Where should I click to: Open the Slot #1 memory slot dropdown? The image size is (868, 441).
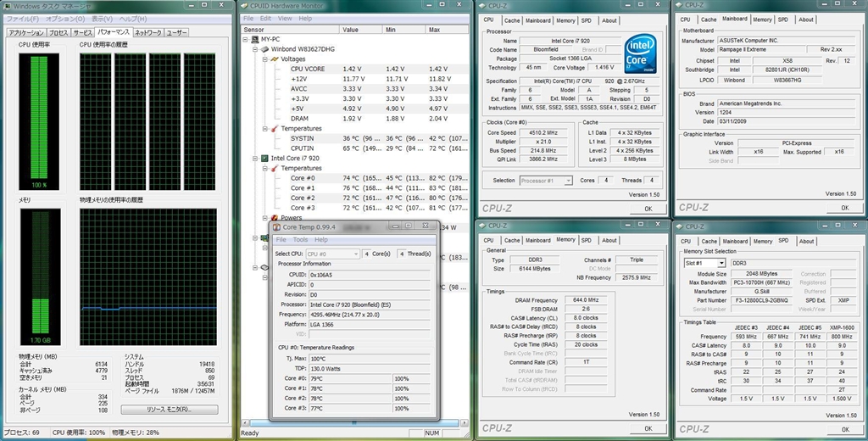704,263
